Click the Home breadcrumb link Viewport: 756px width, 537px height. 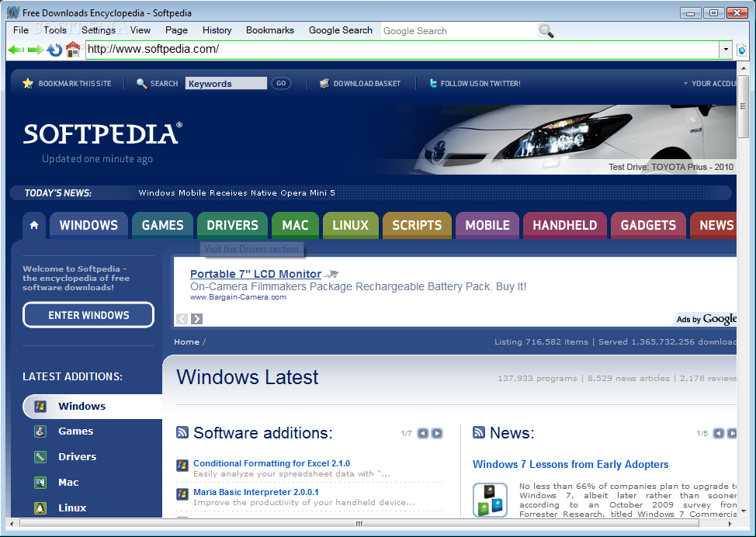[186, 341]
